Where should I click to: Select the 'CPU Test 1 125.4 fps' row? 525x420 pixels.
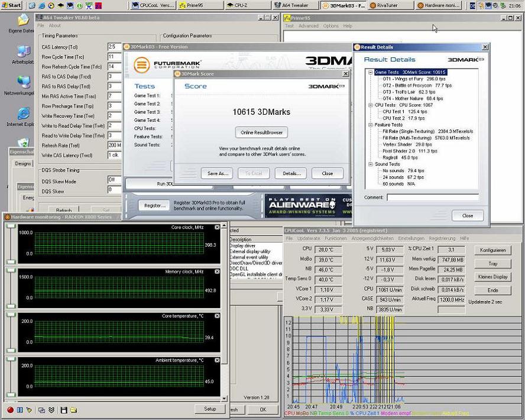pyautogui.click(x=404, y=112)
